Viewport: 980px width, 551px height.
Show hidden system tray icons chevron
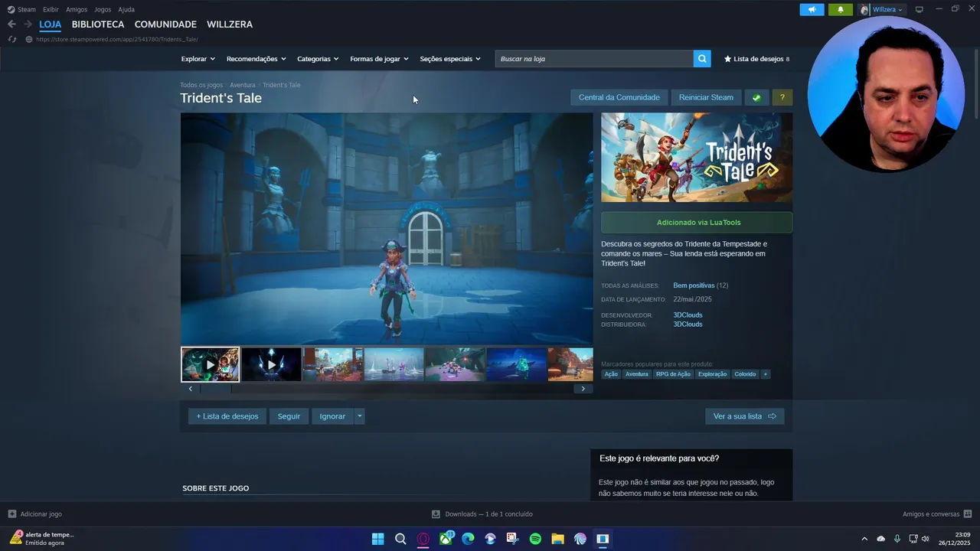click(864, 539)
